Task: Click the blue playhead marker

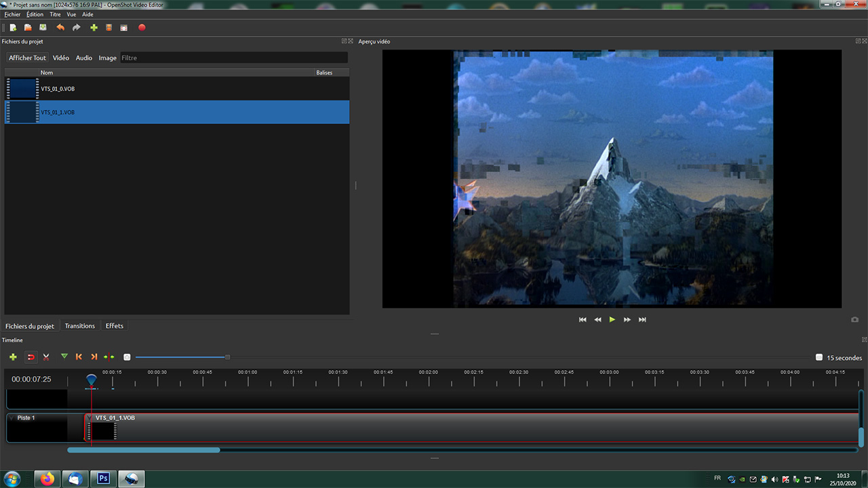Action: pyautogui.click(x=92, y=381)
